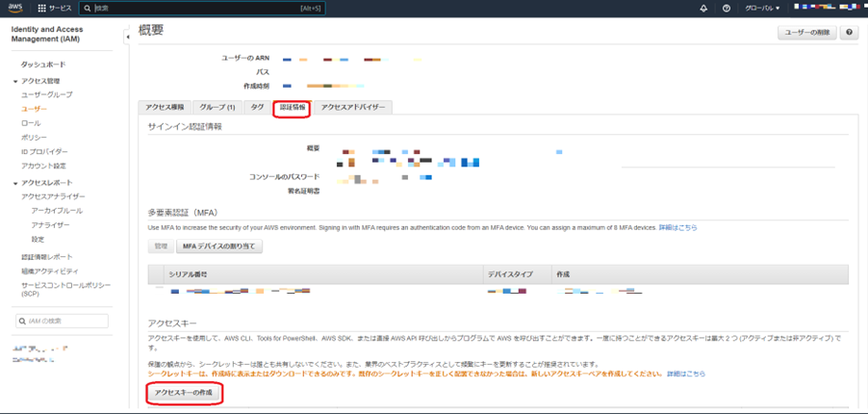The width and height of the screenshot is (868, 414).
Task: Click the IAM の検索 field
Action: (x=63, y=321)
